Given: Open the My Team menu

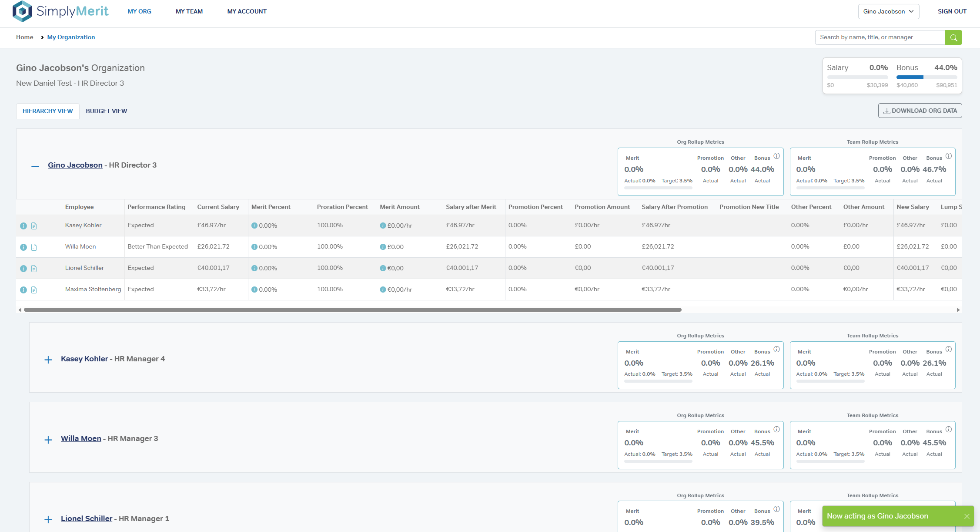Looking at the screenshot, I should [189, 11].
